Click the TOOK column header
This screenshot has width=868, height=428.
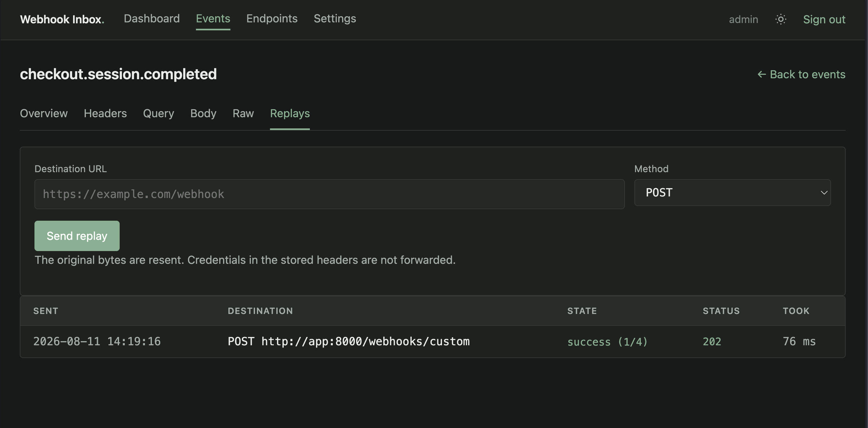point(796,311)
